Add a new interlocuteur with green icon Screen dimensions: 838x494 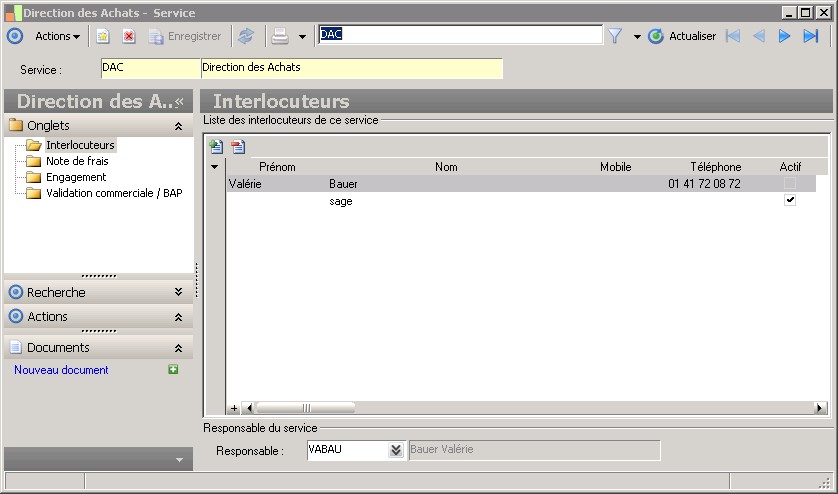pyautogui.click(x=216, y=146)
